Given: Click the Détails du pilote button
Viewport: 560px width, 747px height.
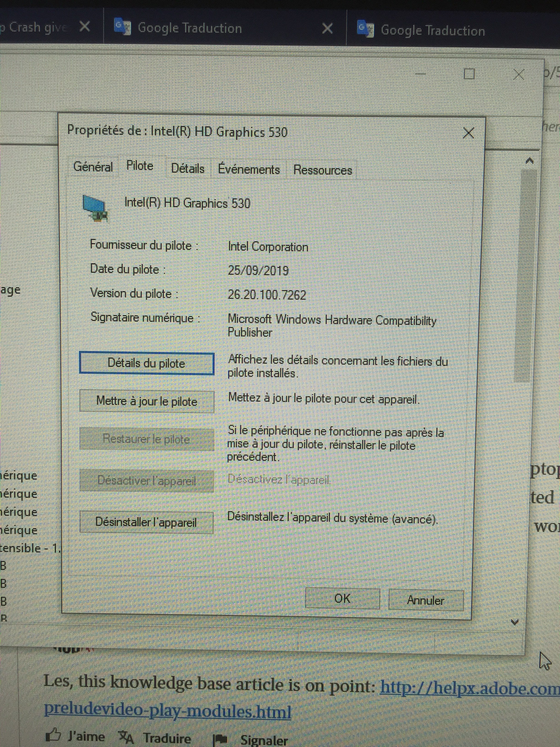Looking at the screenshot, I should pyautogui.click(x=147, y=363).
